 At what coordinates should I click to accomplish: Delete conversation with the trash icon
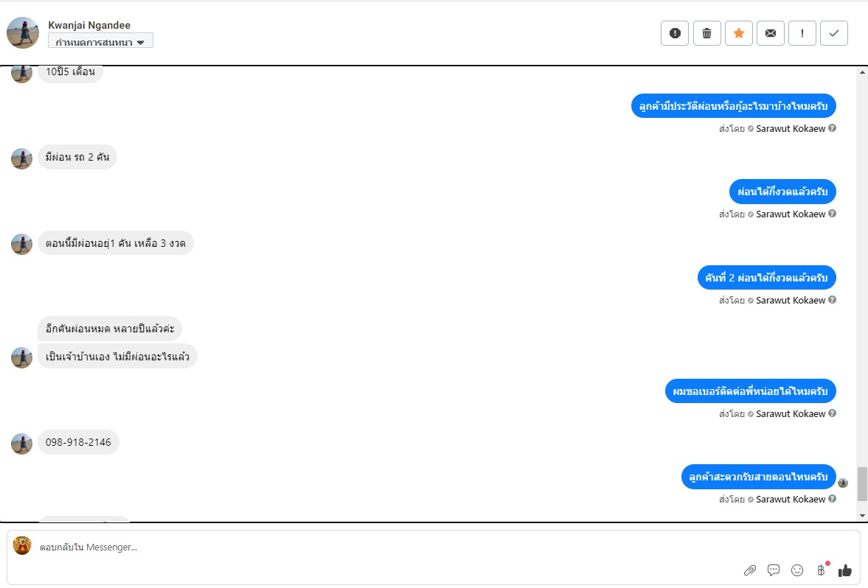[x=706, y=33]
